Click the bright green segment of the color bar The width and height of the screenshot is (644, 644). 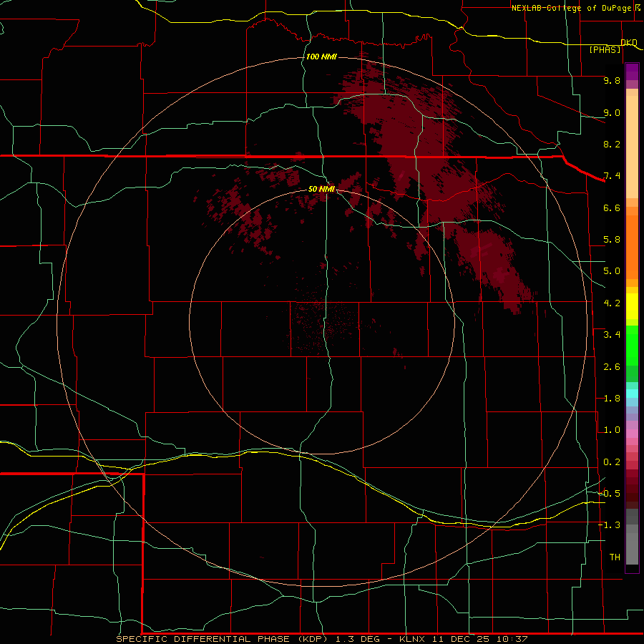click(632, 346)
